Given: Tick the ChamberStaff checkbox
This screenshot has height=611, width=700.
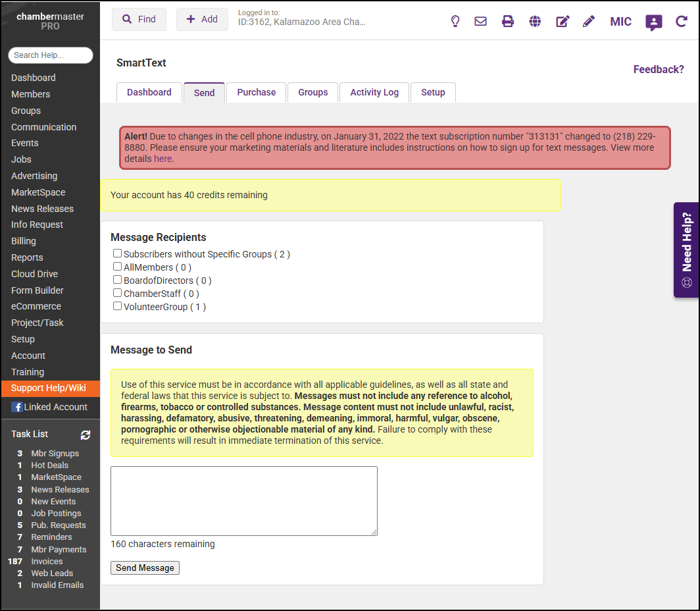Looking at the screenshot, I should click(117, 293).
